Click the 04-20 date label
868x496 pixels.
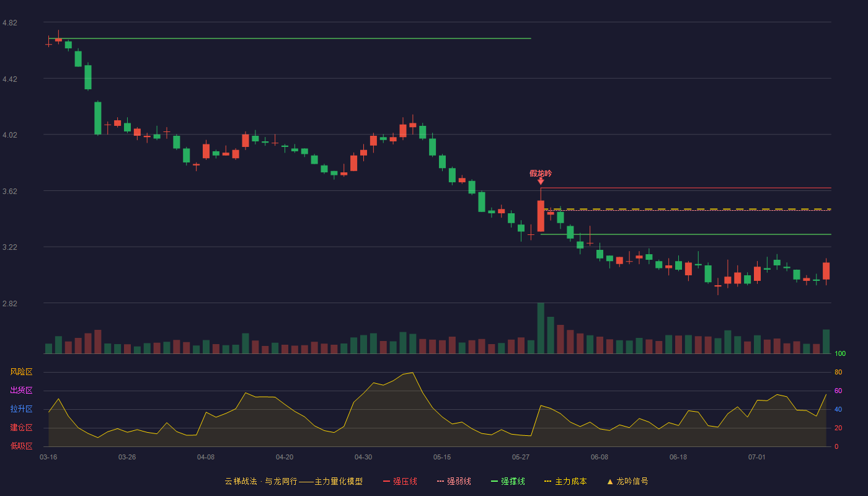click(x=285, y=457)
